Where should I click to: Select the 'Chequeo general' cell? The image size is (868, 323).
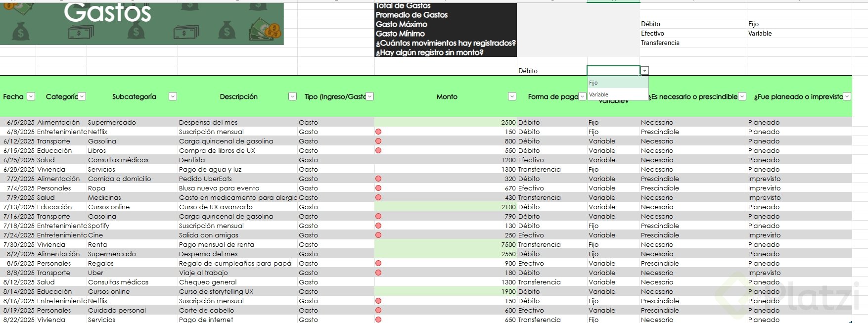[237, 282]
